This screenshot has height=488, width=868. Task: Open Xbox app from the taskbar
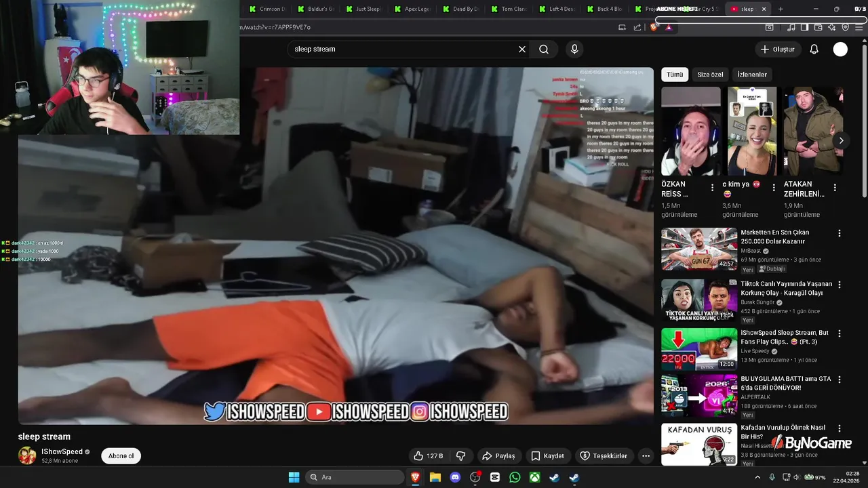pyautogui.click(x=535, y=477)
